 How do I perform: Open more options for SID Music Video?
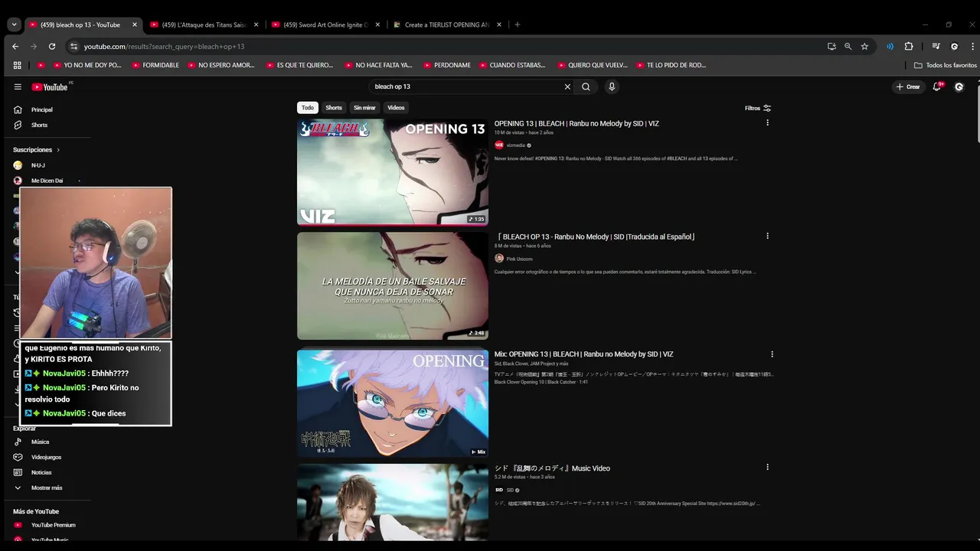[767, 467]
